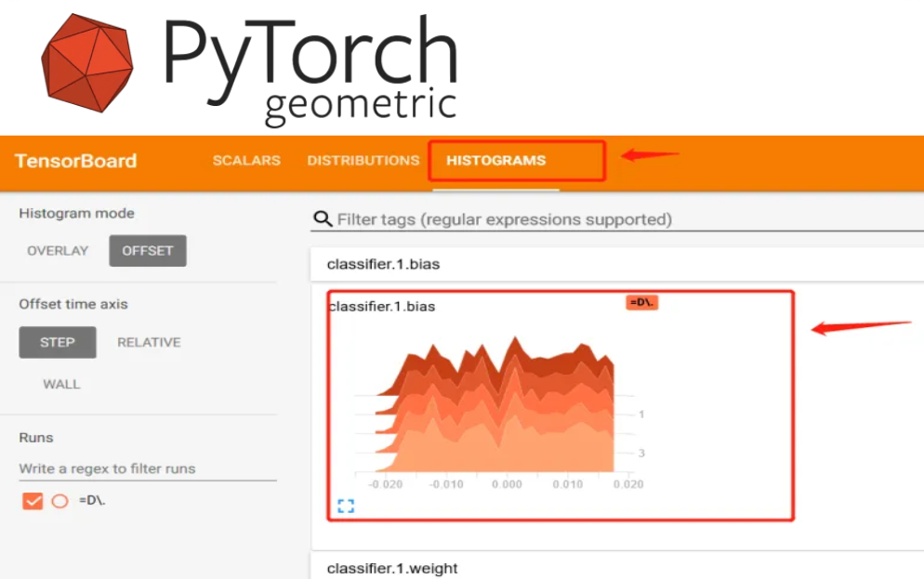
Task: Click the 0.010 x-axis tick label
Action: (567, 484)
